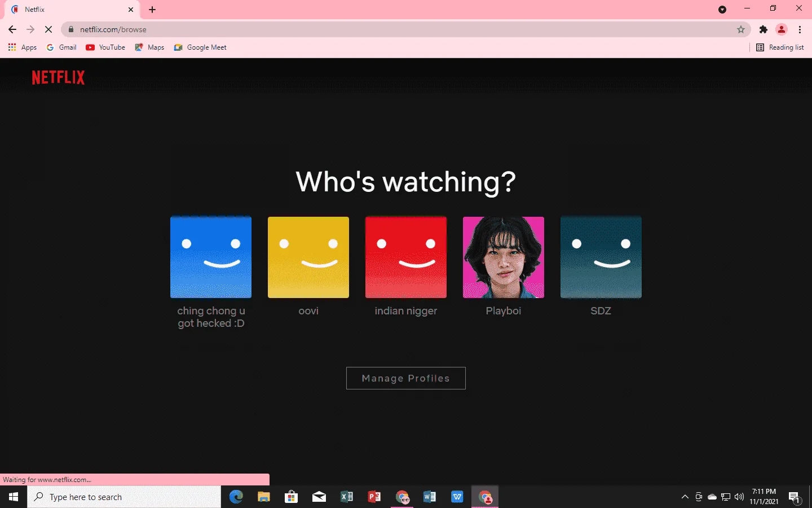Open network settings tray icon
The height and width of the screenshot is (508, 812).
click(x=726, y=497)
